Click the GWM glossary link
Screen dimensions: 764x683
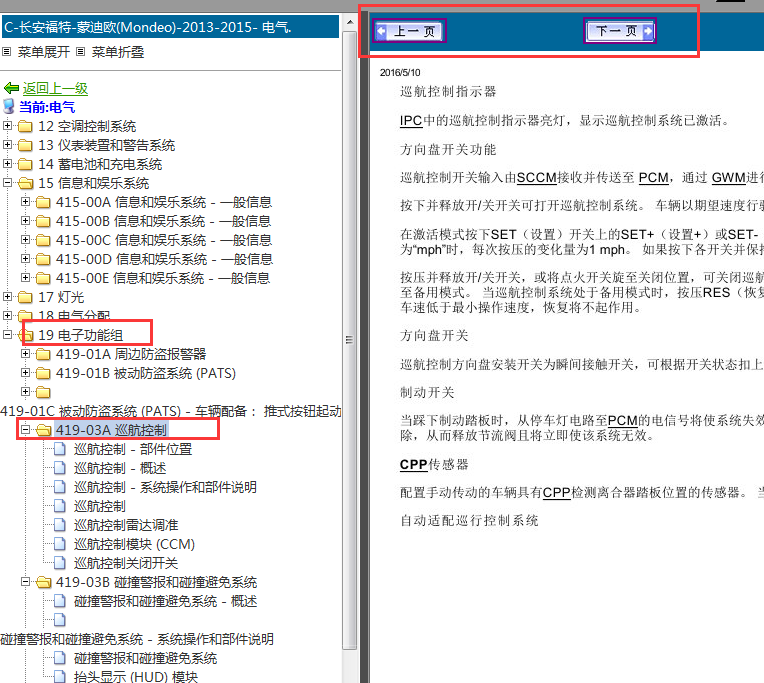click(729, 178)
